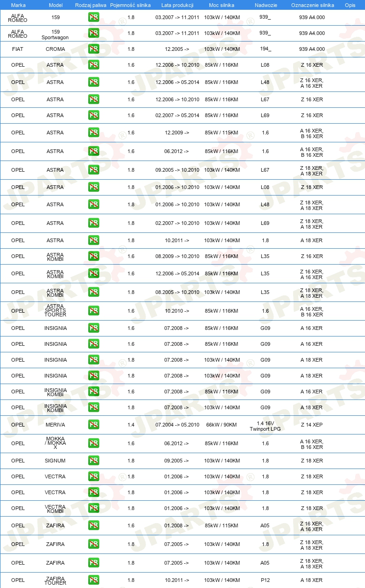Viewport: 365px width, 588px height.
Task: Click the Lata produkcji column header
Action: (x=177, y=5)
